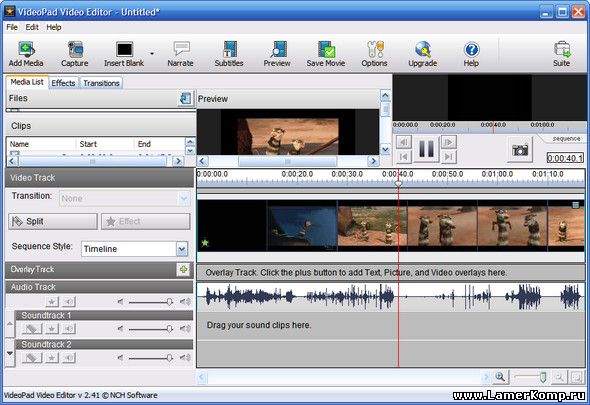Open the Capture tool
The height and width of the screenshot is (405, 590).
(x=75, y=54)
